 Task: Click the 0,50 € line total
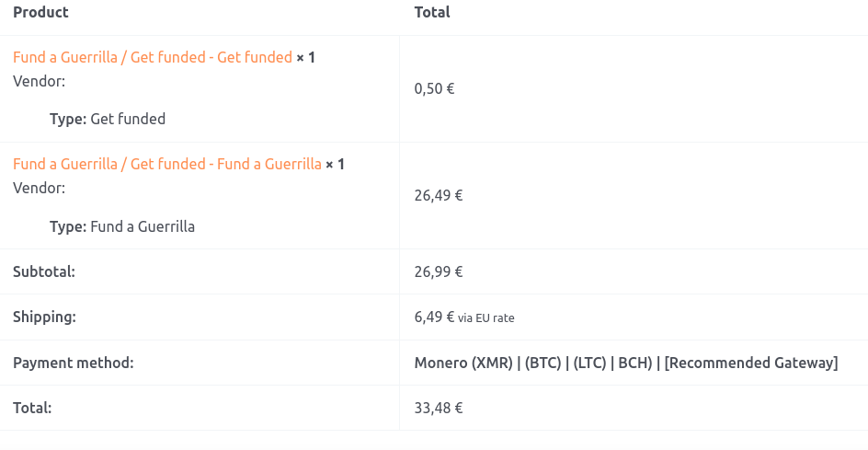click(435, 88)
